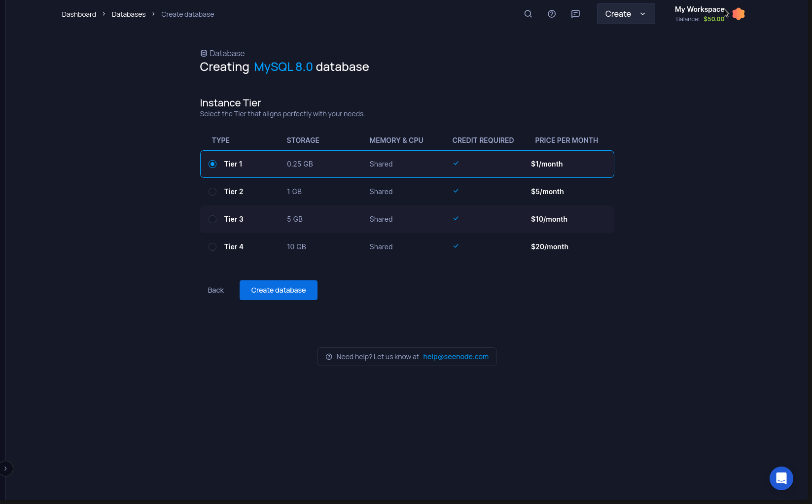Click the 1 GB storage value
This screenshot has width=812, height=504.
pos(294,192)
